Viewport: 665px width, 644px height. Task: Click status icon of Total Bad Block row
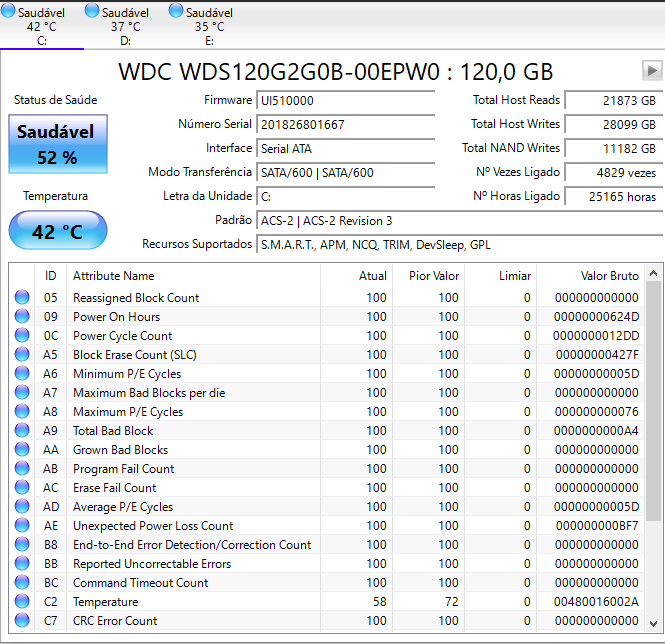coord(22,431)
